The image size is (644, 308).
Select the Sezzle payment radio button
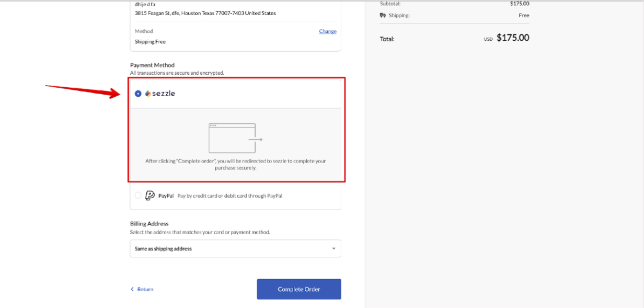click(x=138, y=94)
